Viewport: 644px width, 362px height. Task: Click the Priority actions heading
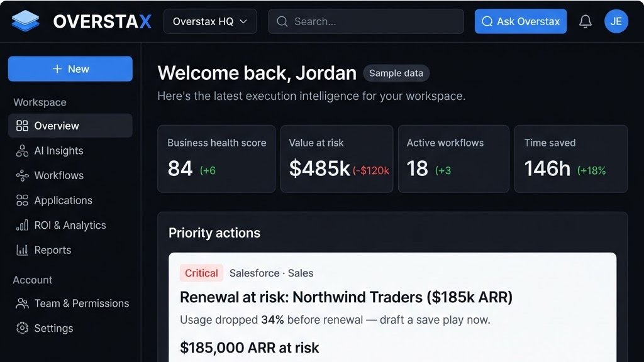pyautogui.click(x=214, y=233)
